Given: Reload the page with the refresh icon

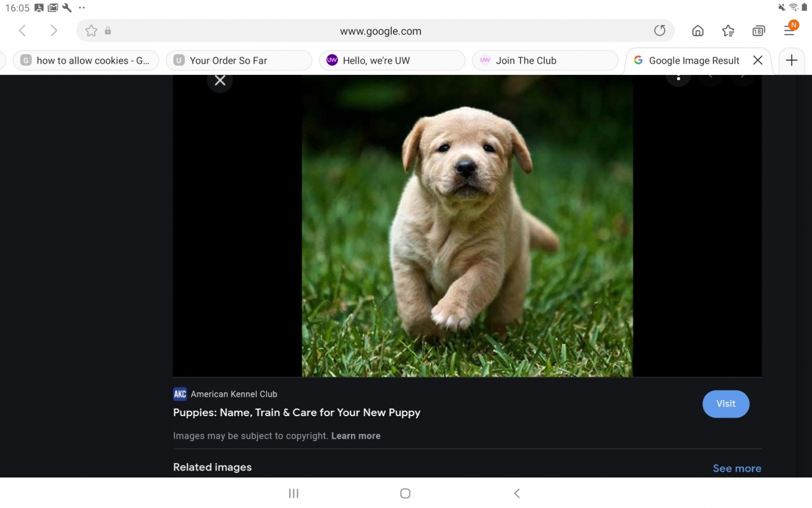Looking at the screenshot, I should point(660,31).
